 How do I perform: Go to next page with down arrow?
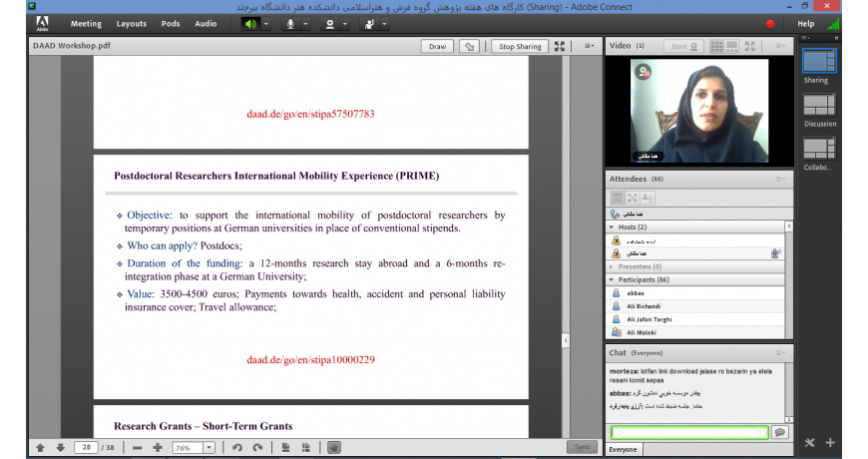(x=60, y=448)
